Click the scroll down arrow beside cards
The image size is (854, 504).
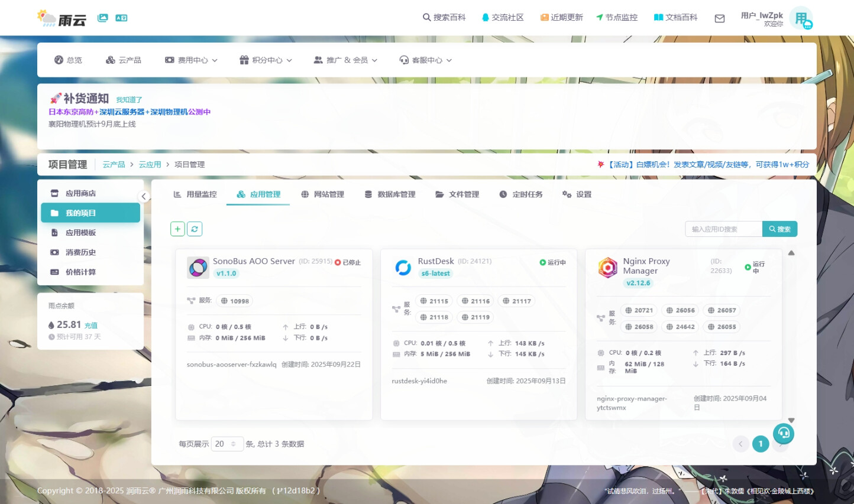[x=791, y=421]
